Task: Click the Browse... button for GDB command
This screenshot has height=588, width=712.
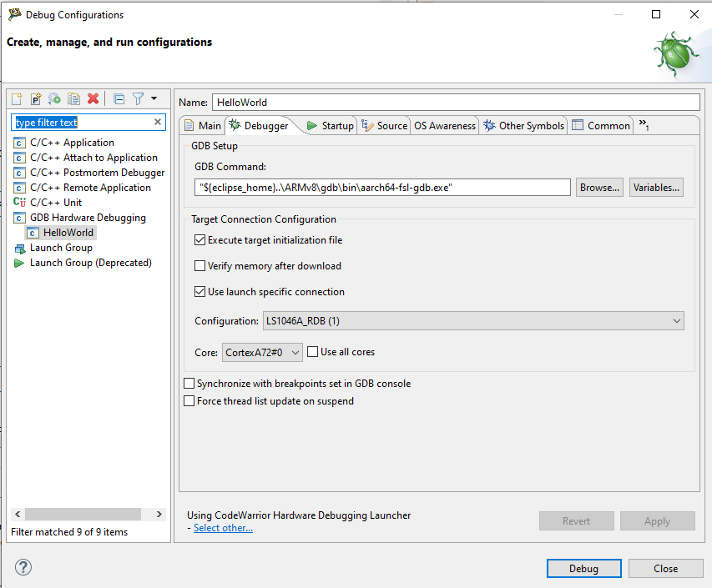Action: [x=599, y=188]
